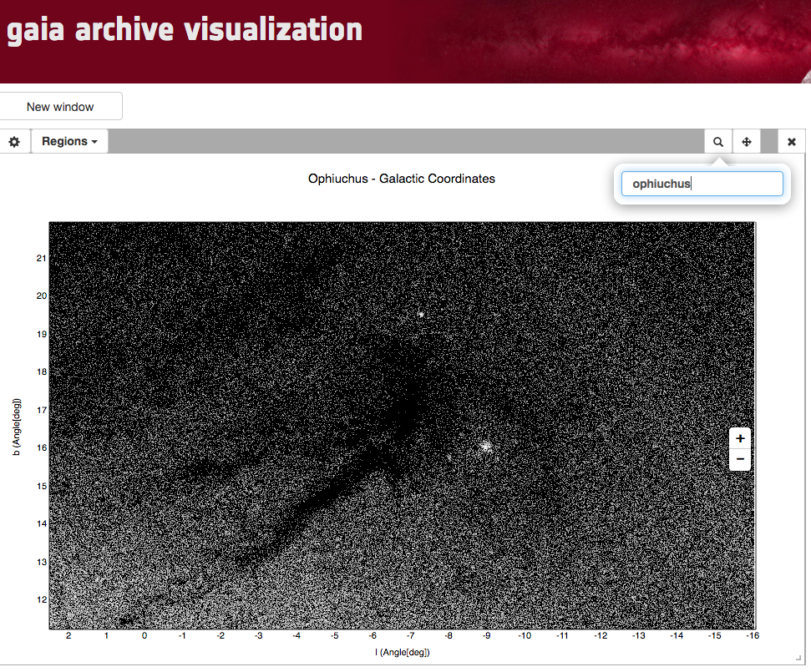811x672 pixels.
Task: Click the 'b (Angle[deg])' vertical axis label
Action: (18, 427)
